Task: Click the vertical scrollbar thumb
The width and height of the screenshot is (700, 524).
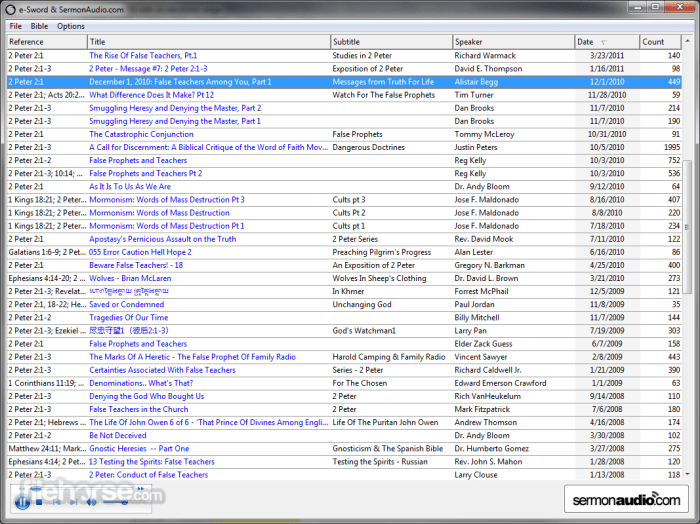Action: (687, 227)
